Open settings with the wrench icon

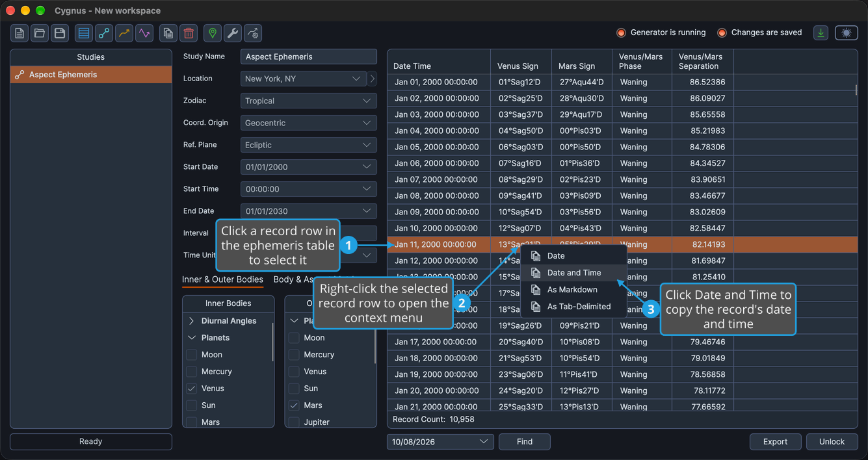(233, 33)
